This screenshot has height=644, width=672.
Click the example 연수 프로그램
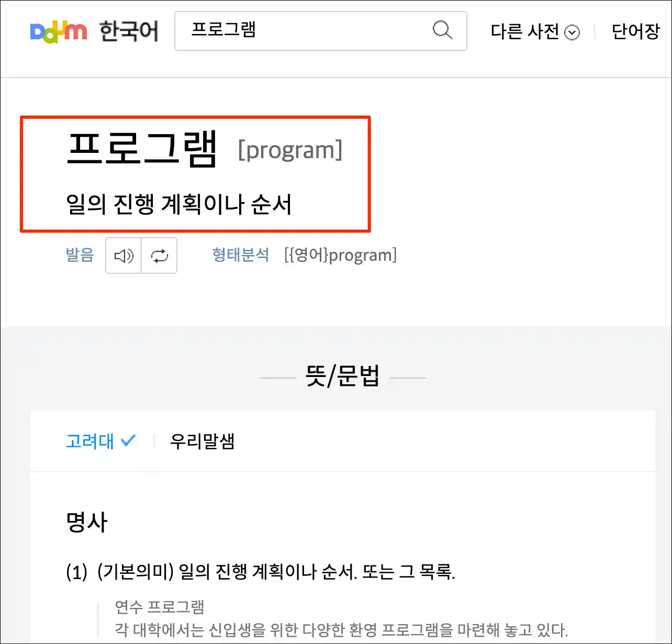point(160,607)
